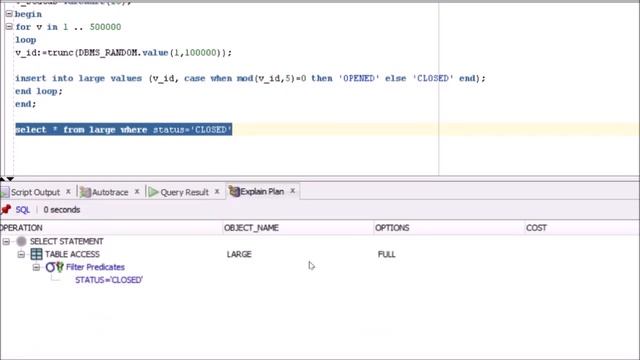The height and width of the screenshot is (360, 640).
Task: Close the Explain Plan tab
Action: [x=292, y=191]
